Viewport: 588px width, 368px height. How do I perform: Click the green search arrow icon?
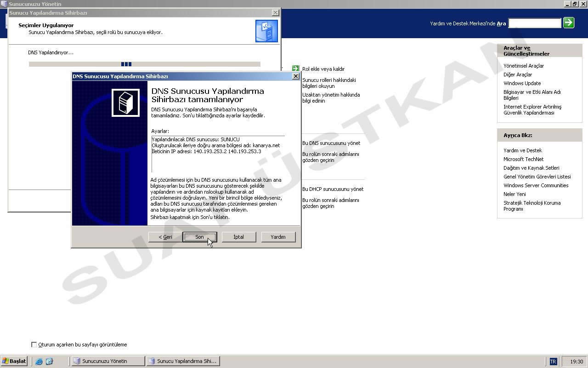coord(569,23)
